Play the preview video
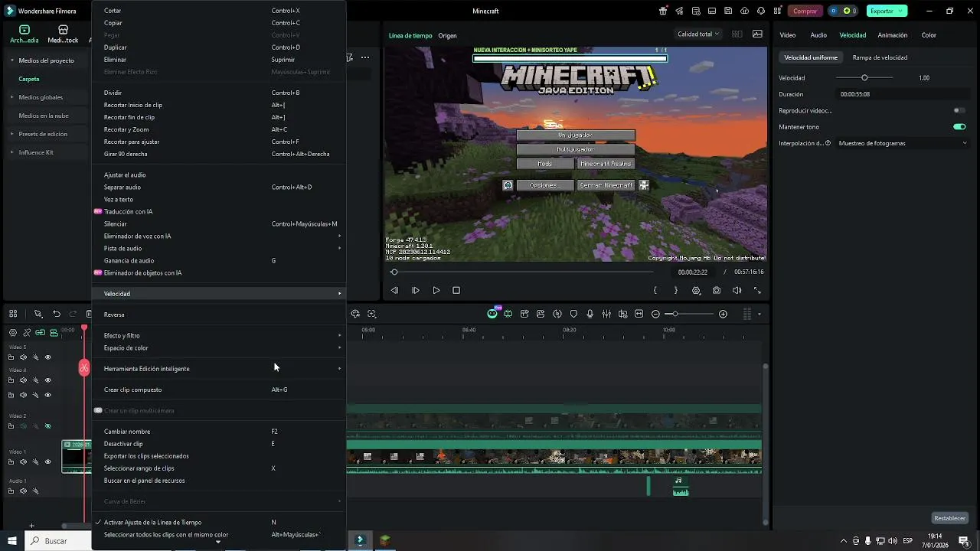Viewport: 980px width, 551px height. 436,291
